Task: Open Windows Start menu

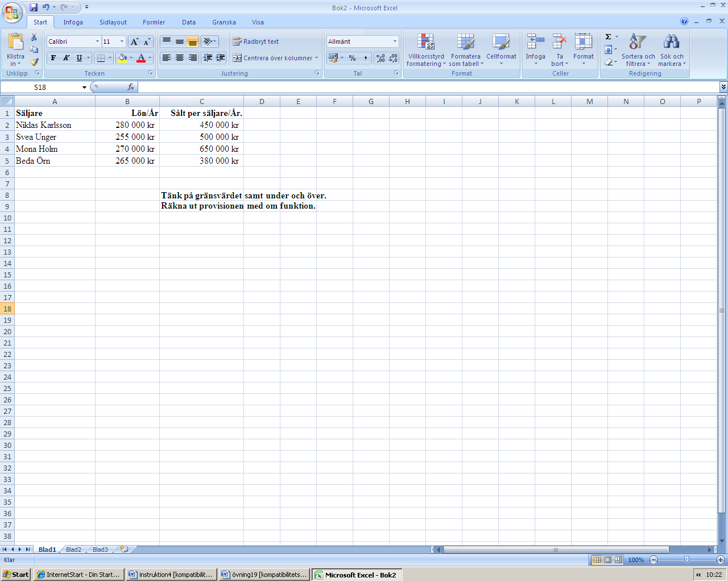Action: 16,575
